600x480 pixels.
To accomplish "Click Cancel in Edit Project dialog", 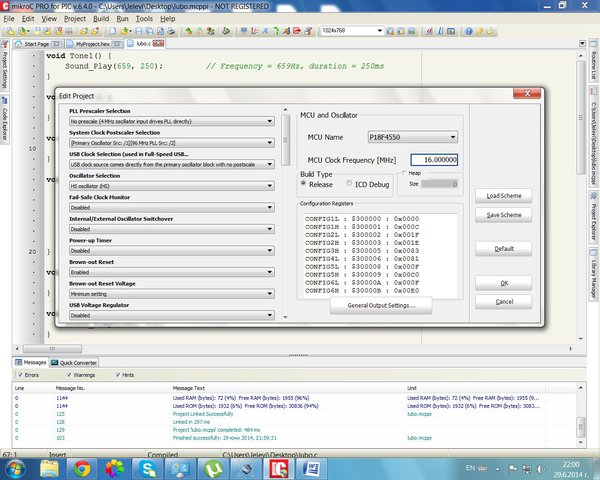I will [x=504, y=302].
